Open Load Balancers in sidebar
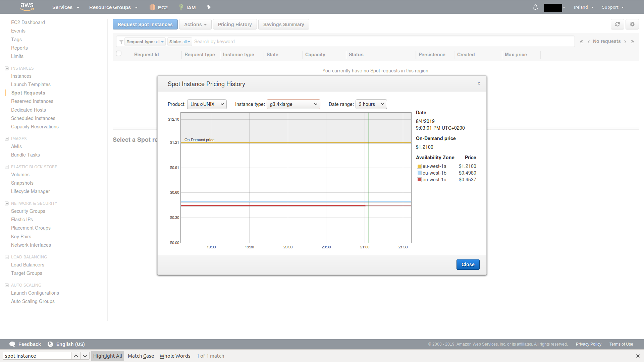Screen dimensions: 644x362 click(x=28, y=265)
